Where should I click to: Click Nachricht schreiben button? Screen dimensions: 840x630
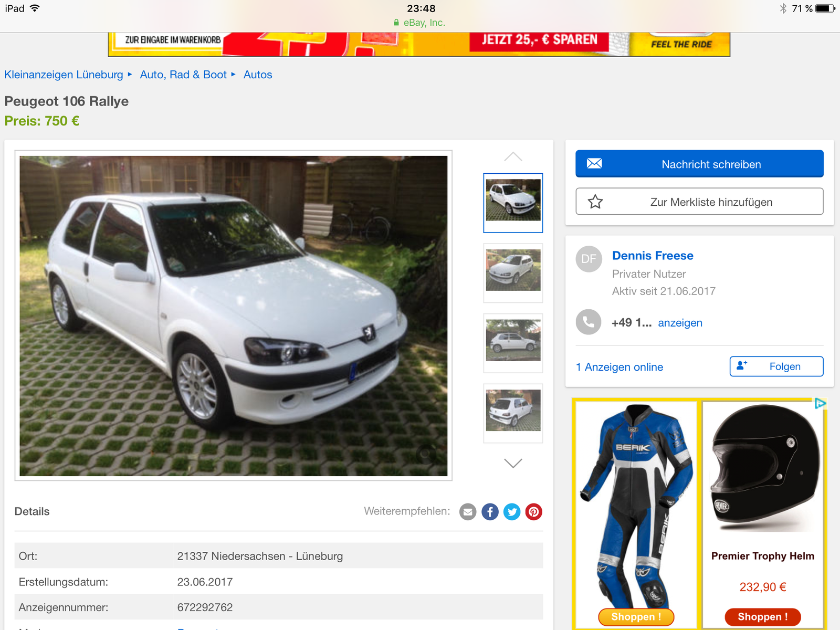[x=699, y=164]
